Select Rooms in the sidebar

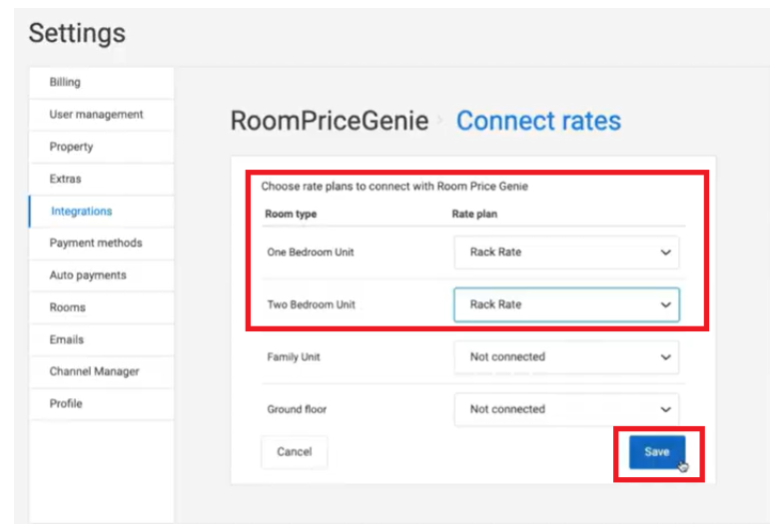coord(68,307)
